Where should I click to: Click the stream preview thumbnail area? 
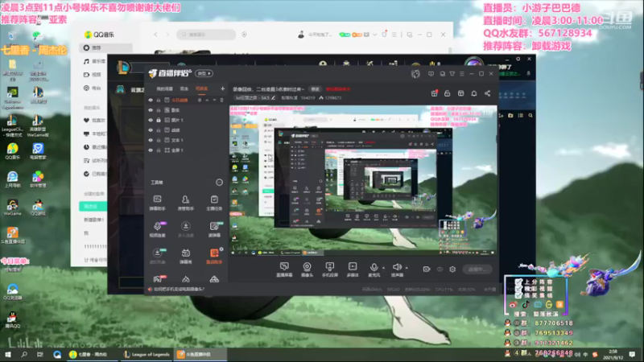[x=363, y=180]
